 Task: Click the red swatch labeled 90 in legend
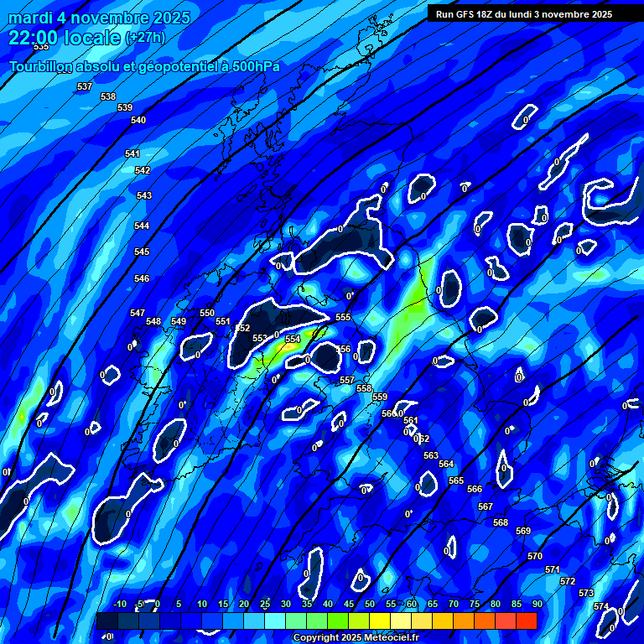pos(527,621)
